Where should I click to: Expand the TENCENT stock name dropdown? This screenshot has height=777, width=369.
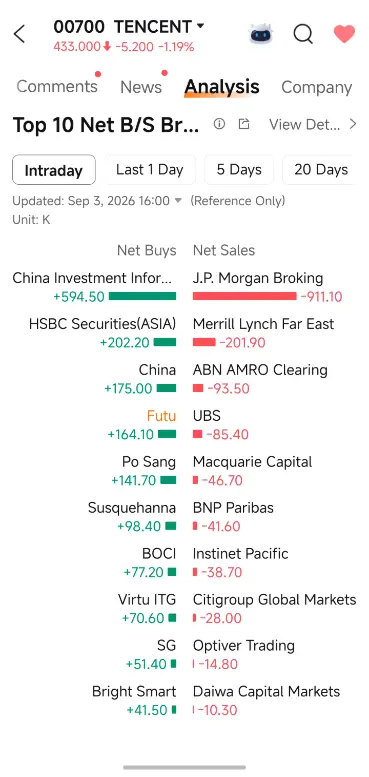click(200, 26)
